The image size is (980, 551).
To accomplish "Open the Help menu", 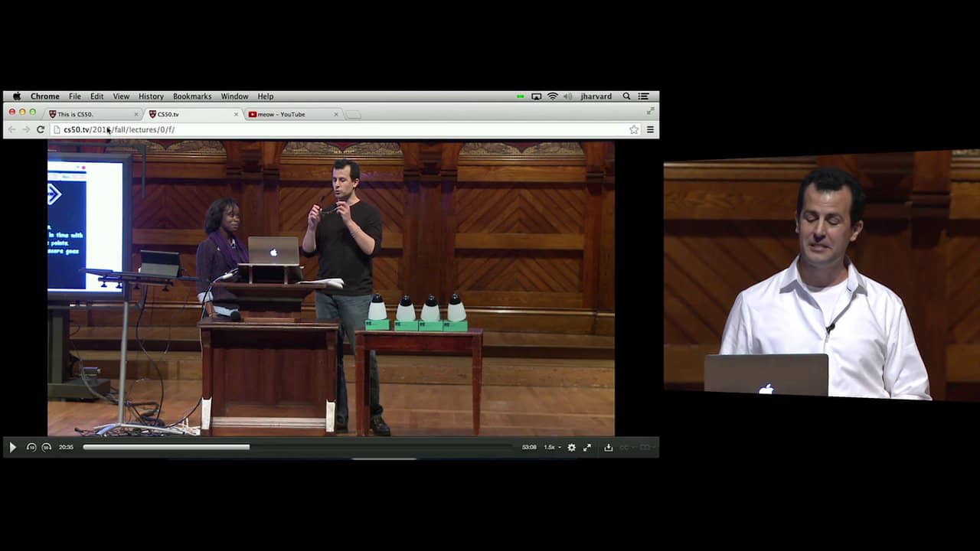I will [266, 96].
